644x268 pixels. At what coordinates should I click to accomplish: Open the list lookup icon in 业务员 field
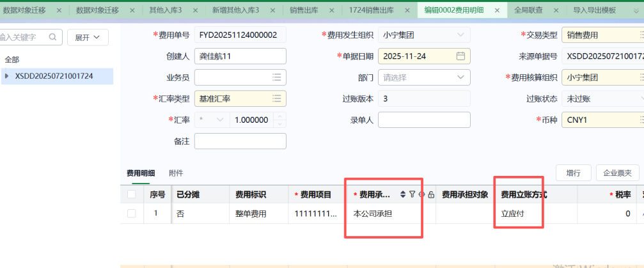(276, 78)
